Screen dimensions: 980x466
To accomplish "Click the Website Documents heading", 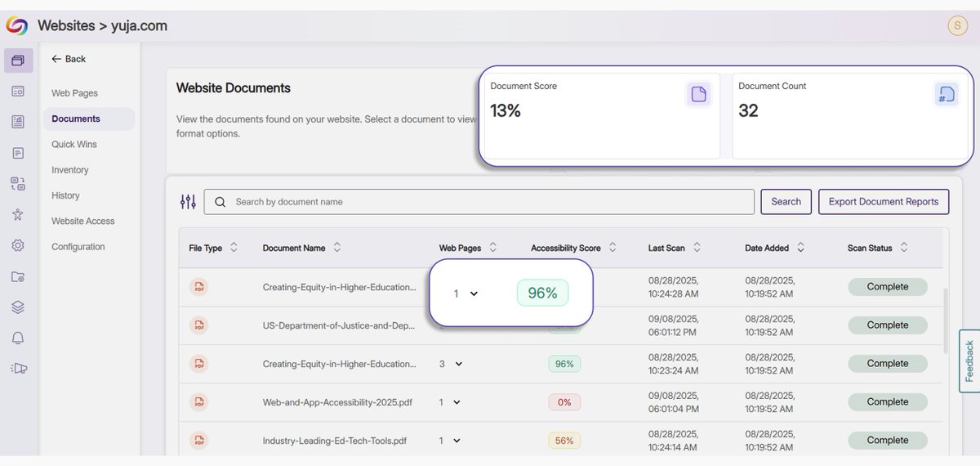I will click(234, 88).
